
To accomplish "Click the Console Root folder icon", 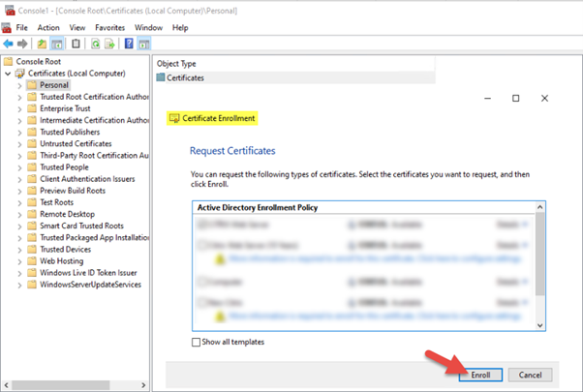I will click(x=8, y=61).
